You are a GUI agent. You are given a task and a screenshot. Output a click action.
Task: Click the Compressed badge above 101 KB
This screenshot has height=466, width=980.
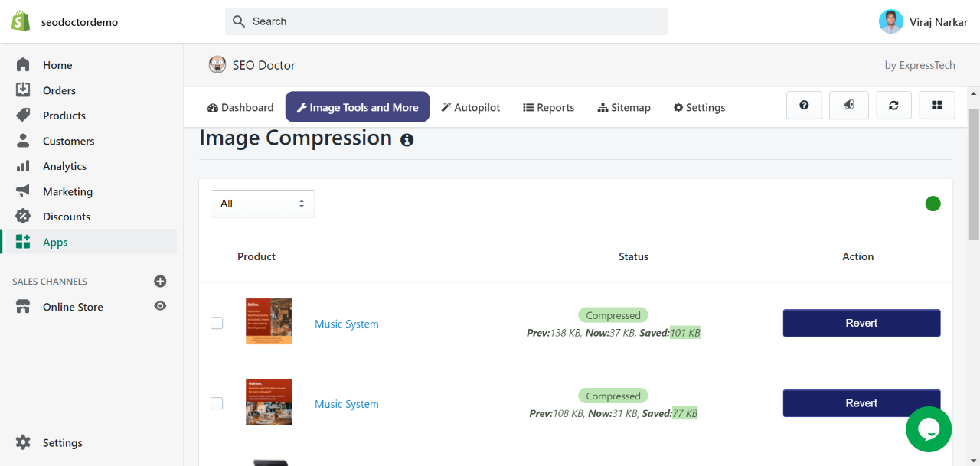pos(613,315)
